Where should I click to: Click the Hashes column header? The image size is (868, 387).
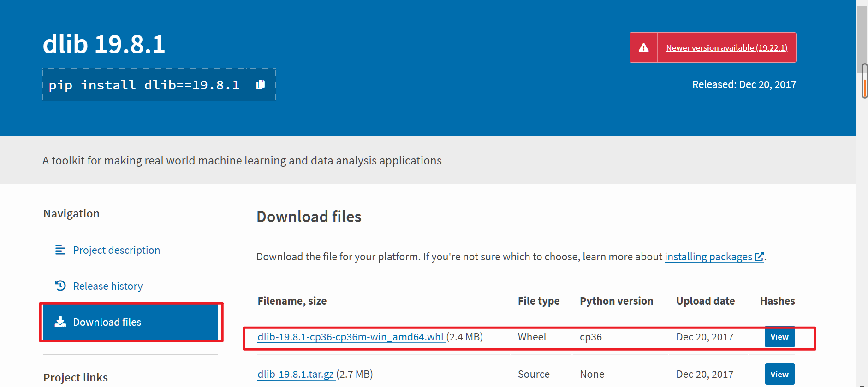[x=778, y=301]
